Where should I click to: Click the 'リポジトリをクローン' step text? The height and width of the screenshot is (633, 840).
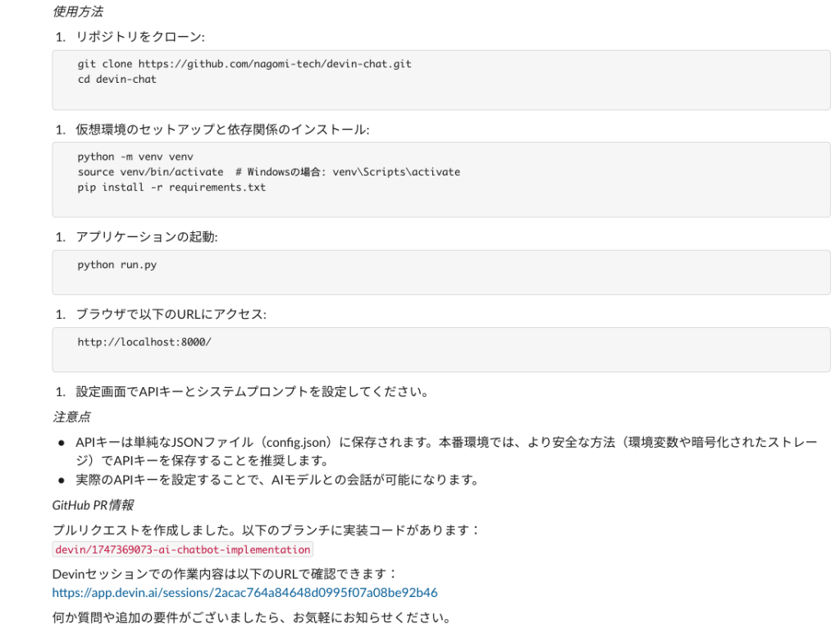coord(139,38)
